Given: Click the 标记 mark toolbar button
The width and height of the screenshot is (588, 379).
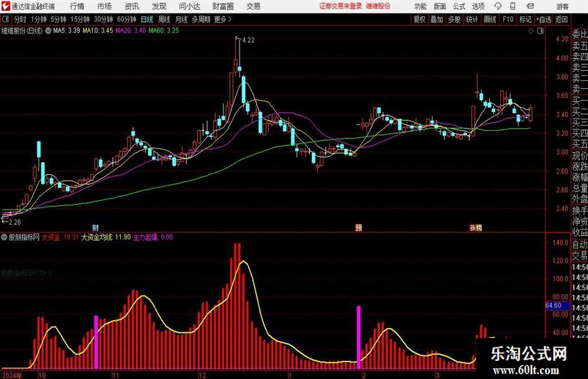Looking at the screenshot, I should click(x=525, y=19).
